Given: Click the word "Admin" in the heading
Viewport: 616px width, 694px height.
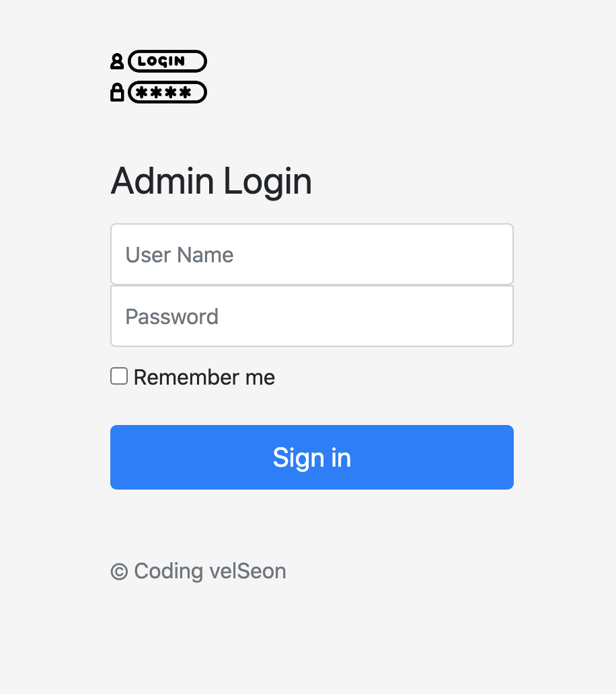Looking at the screenshot, I should tap(162, 181).
